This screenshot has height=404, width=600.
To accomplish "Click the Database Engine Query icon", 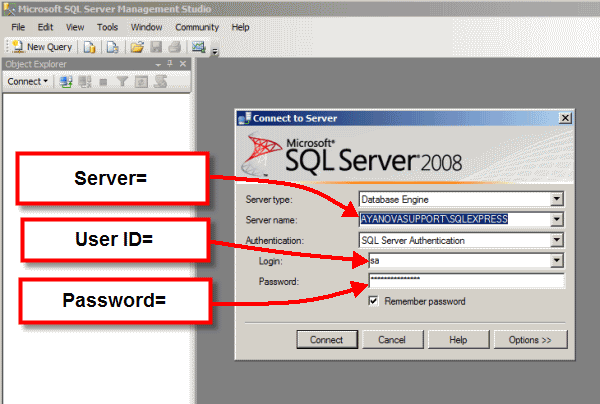I will pyautogui.click(x=90, y=47).
